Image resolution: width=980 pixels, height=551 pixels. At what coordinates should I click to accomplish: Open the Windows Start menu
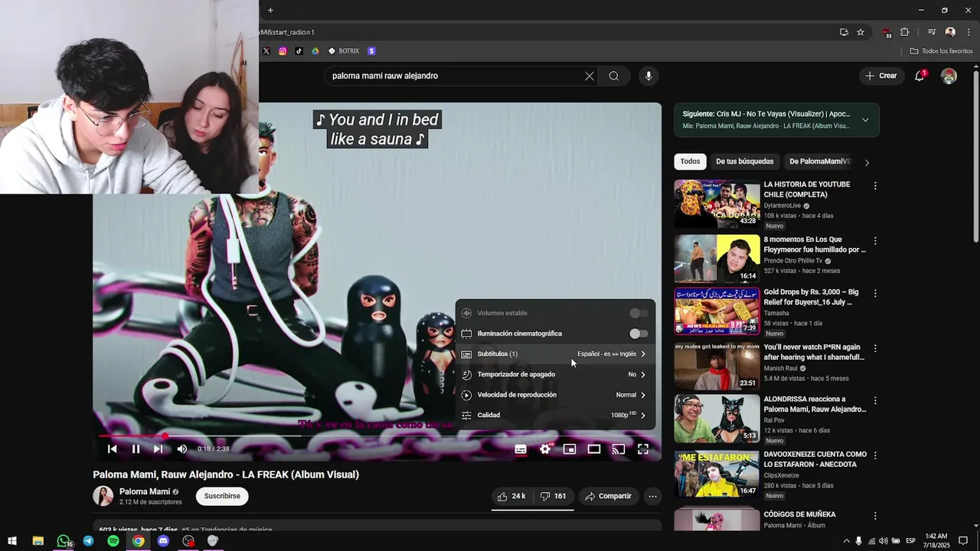[x=12, y=541]
